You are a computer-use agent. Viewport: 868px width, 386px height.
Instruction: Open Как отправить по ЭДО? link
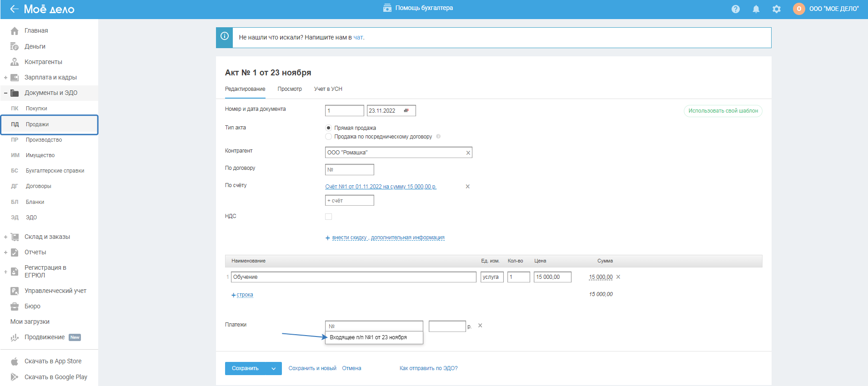coord(428,368)
